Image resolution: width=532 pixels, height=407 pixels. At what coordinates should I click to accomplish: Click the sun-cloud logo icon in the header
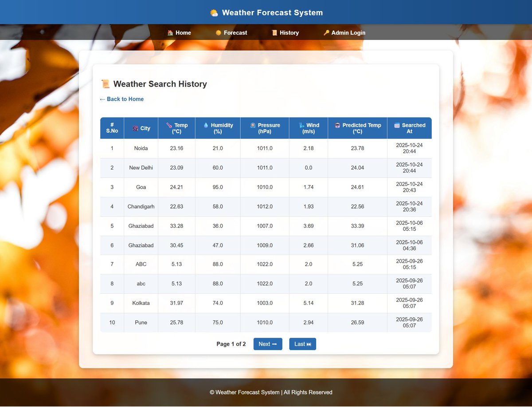[214, 13]
